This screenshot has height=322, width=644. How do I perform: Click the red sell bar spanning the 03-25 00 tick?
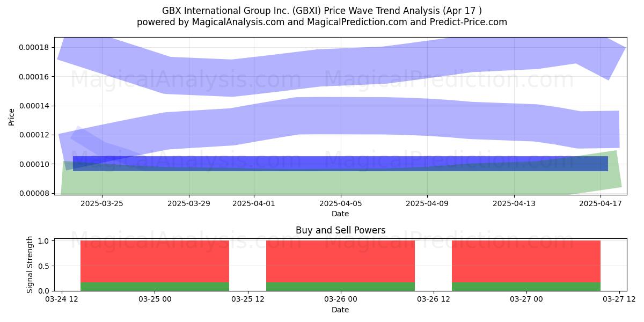[x=155, y=261]
